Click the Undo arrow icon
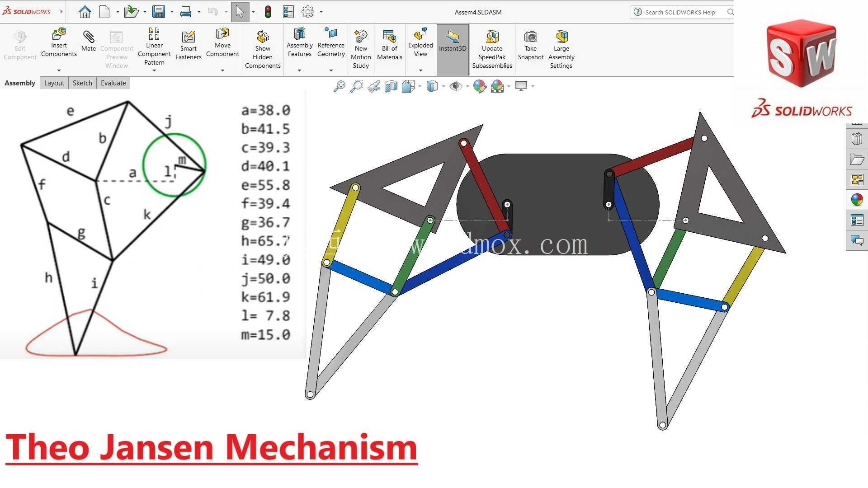 (x=213, y=12)
